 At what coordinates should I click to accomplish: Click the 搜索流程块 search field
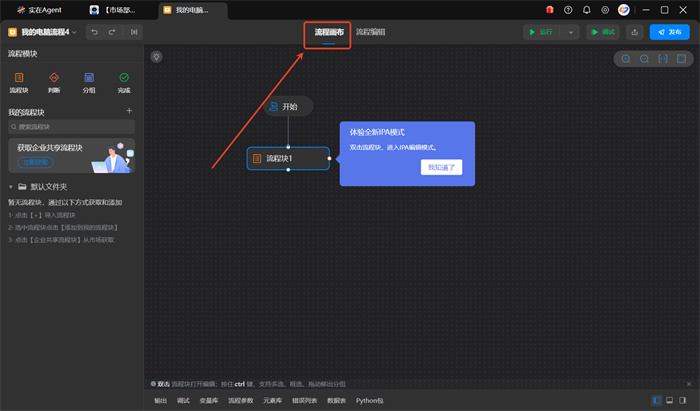pyautogui.click(x=70, y=127)
